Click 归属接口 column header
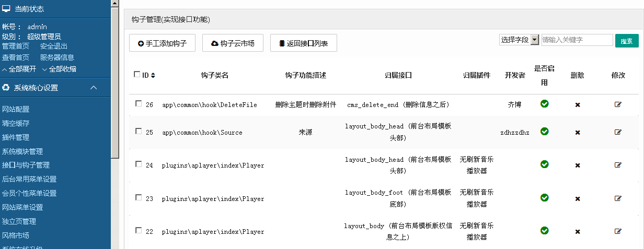The image size is (644, 249). pyautogui.click(x=398, y=75)
